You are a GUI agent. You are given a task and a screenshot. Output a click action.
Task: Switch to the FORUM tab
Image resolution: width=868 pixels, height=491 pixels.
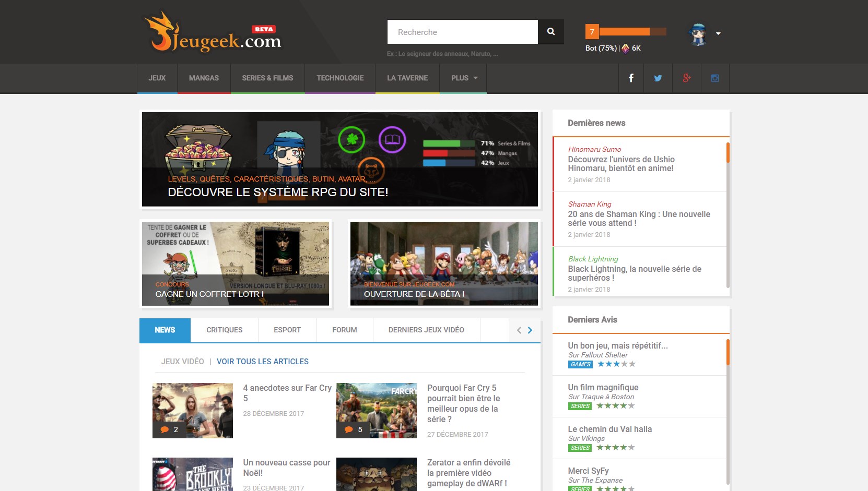pos(345,330)
